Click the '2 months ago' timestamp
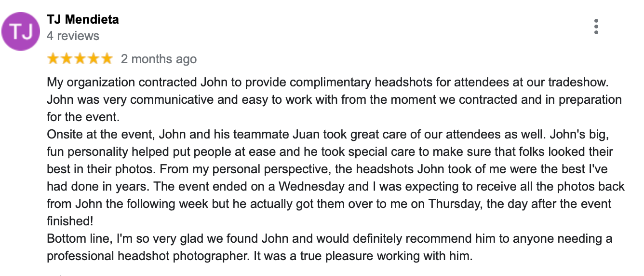 click(159, 59)
